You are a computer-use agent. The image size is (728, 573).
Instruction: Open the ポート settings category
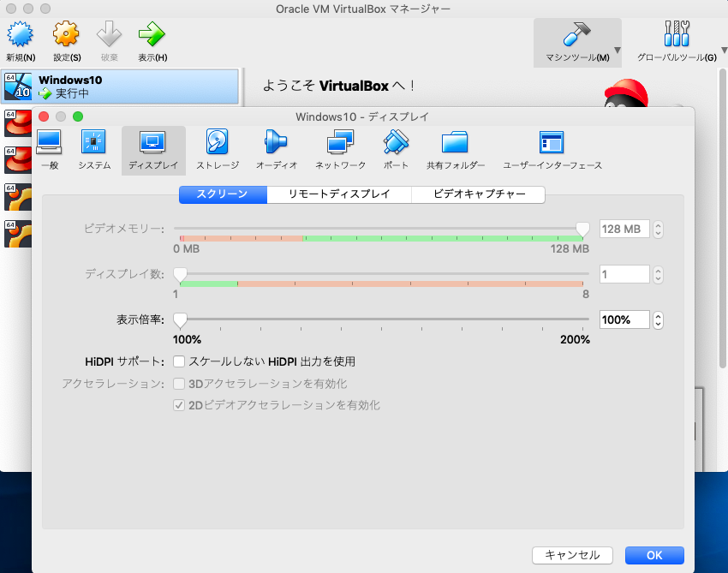396,151
